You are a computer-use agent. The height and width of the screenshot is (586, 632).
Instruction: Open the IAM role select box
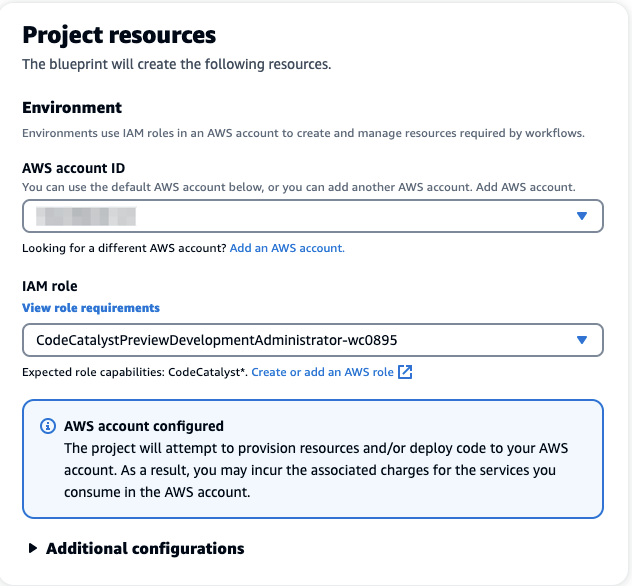click(300, 340)
